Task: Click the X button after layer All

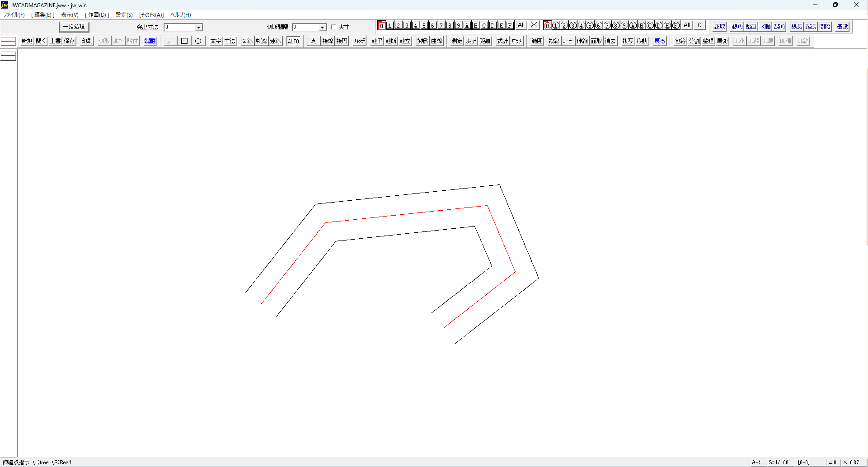Action: 534,25
